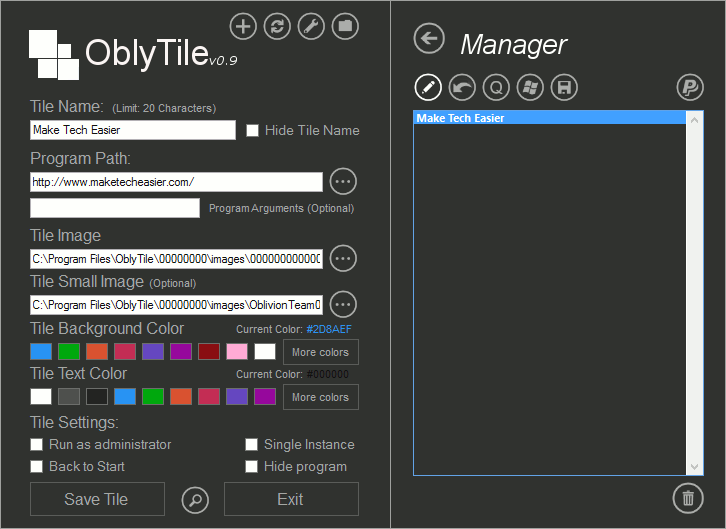Open the wrench settings icon
Image resolution: width=726 pixels, height=529 pixels.
[x=311, y=26]
